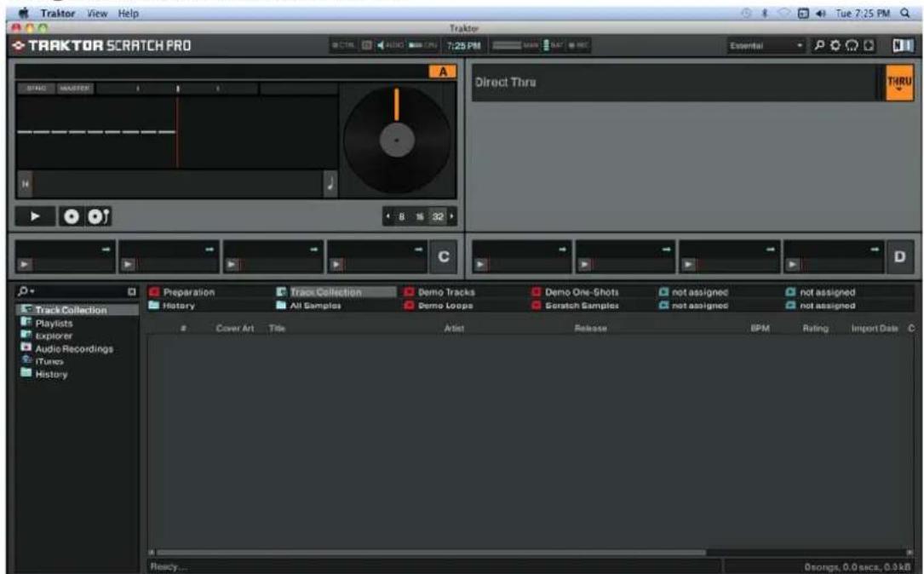Set loop size to 8 beats
The height and width of the screenshot is (574, 924).
402,216
